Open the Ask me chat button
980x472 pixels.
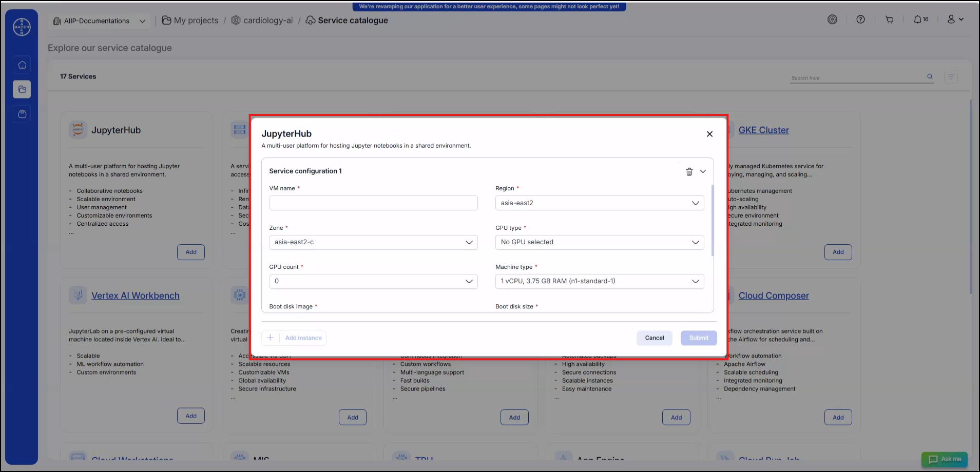(x=945, y=459)
